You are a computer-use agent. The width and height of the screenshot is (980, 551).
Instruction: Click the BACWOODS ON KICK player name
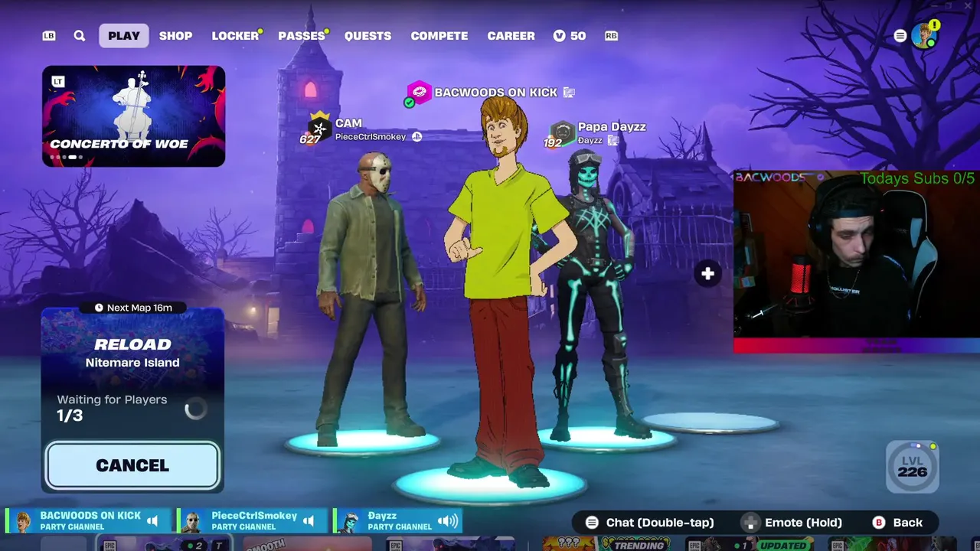coord(495,93)
